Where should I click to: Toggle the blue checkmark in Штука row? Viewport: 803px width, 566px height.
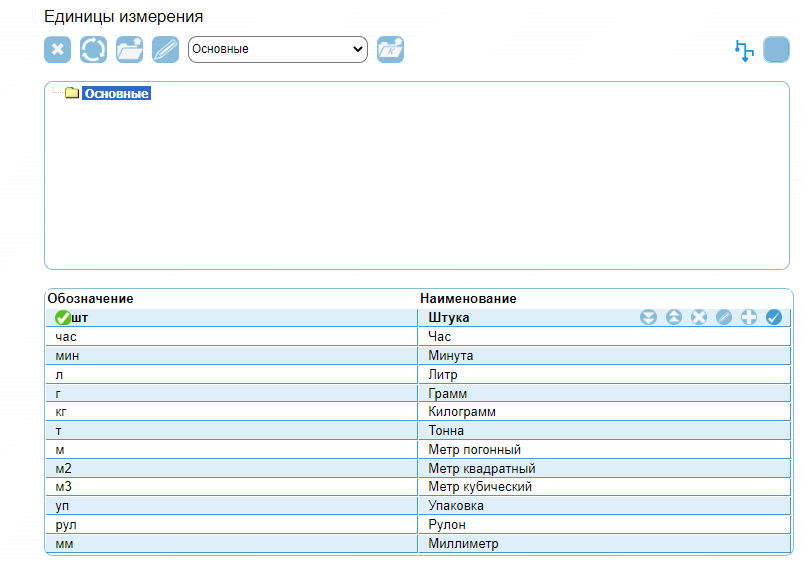774,318
